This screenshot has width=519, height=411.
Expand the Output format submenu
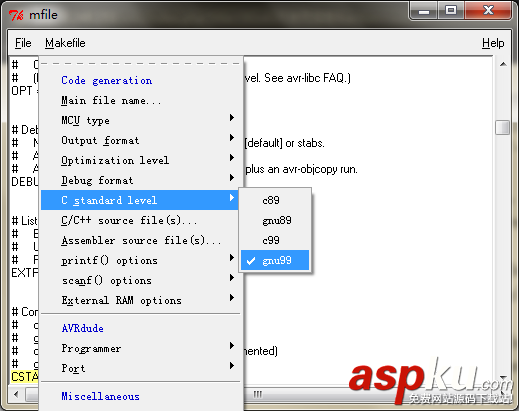pyautogui.click(x=140, y=140)
